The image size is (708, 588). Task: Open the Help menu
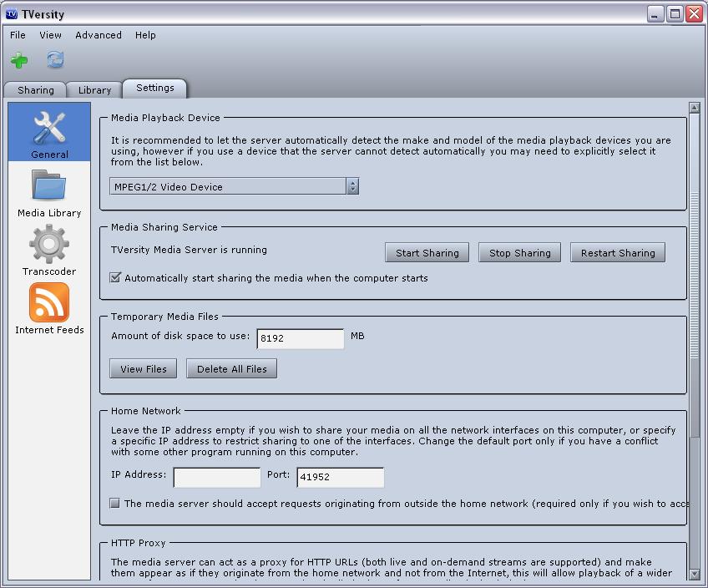[145, 35]
